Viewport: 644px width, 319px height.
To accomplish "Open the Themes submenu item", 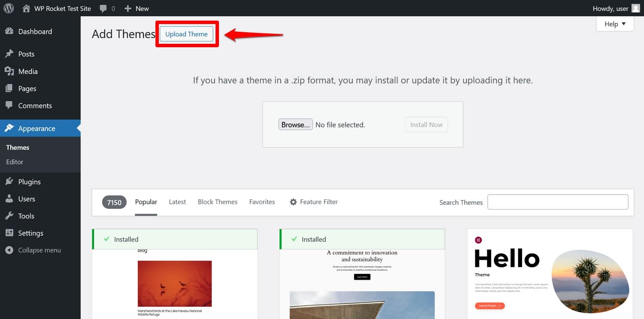I will pyautogui.click(x=18, y=147).
